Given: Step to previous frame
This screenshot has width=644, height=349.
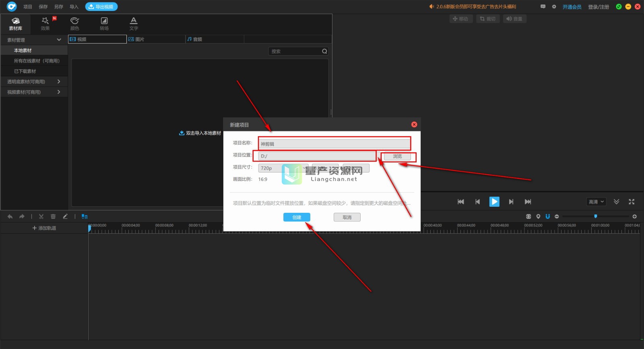Looking at the screenshot, I should (477, 202).
